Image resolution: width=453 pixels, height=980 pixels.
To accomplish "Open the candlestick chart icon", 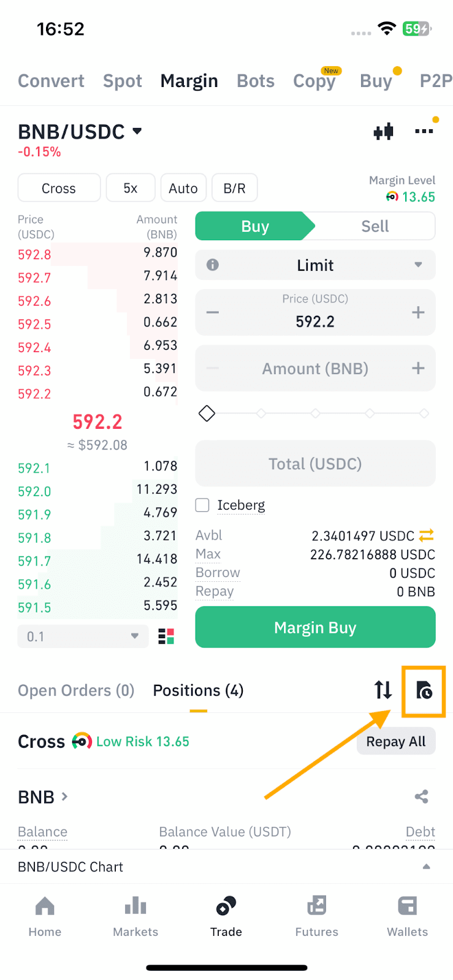I will 384,132.
